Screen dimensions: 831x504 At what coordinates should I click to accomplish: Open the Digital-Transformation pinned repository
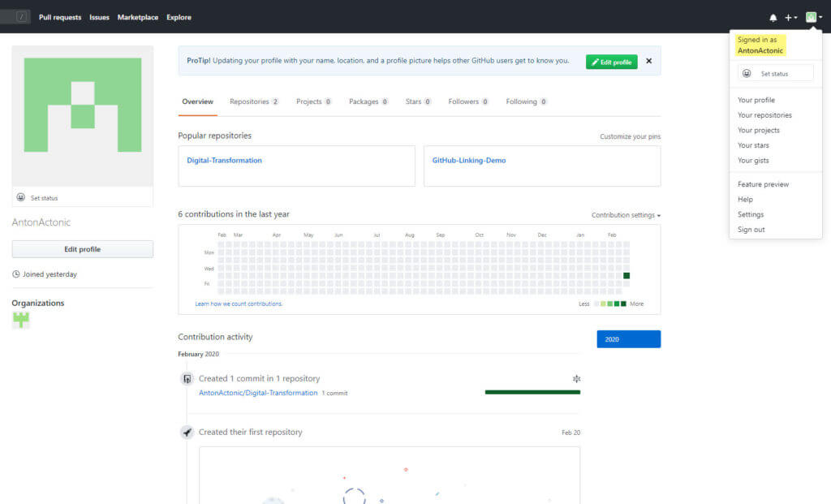224,161
